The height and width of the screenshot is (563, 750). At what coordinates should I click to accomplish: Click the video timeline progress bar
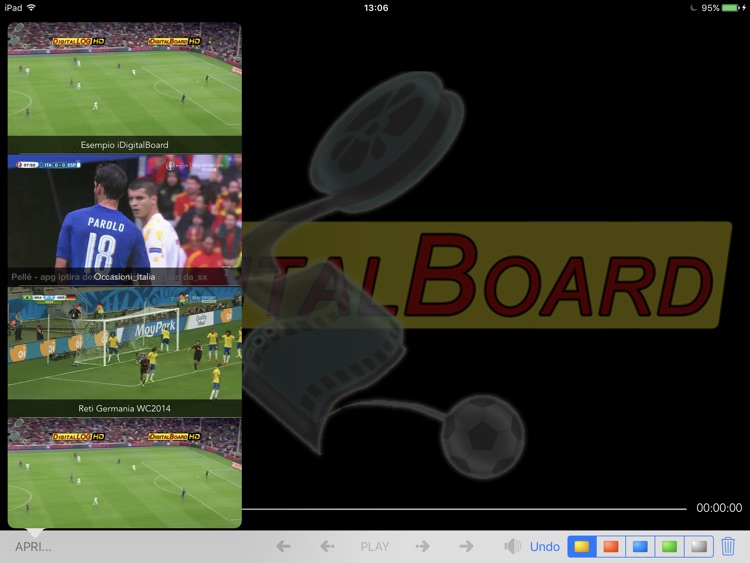click(464, 509)
